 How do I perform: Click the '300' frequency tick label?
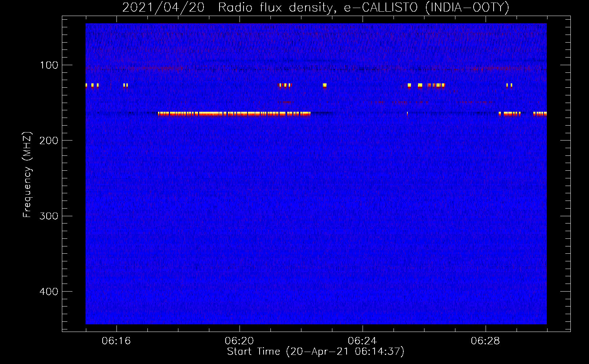pos(49,216)
